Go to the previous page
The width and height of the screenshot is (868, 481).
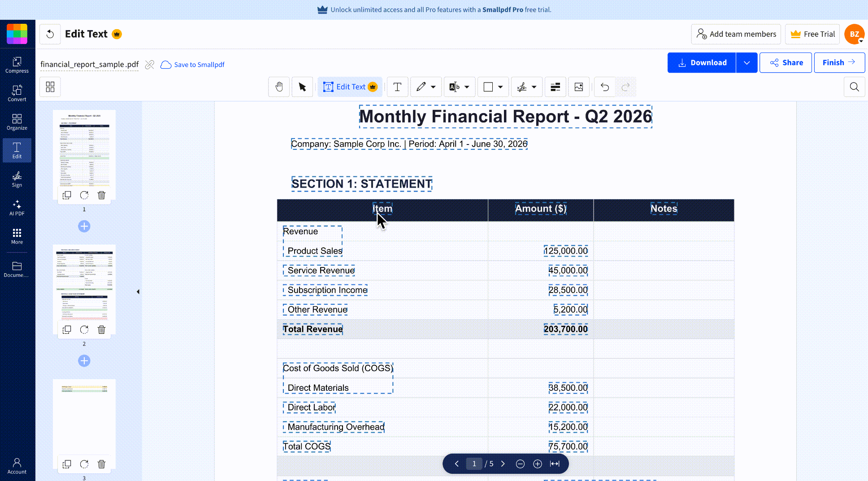tap(457, 464)
